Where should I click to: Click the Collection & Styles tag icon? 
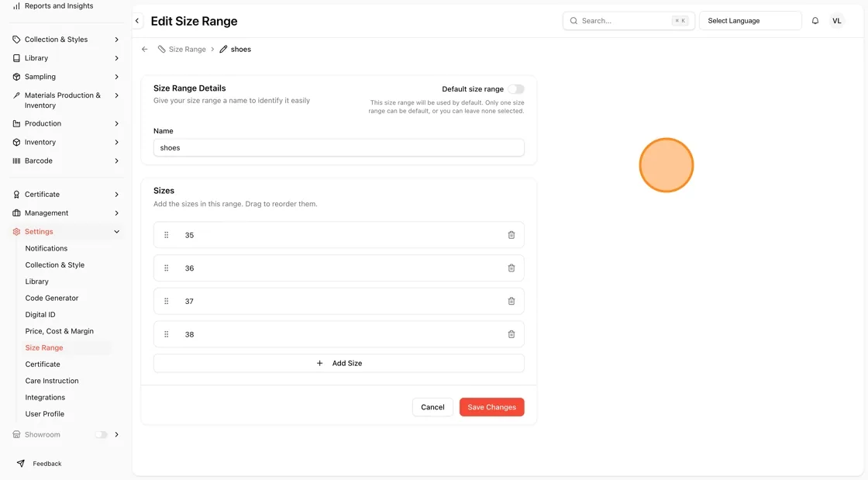point(16,40)
